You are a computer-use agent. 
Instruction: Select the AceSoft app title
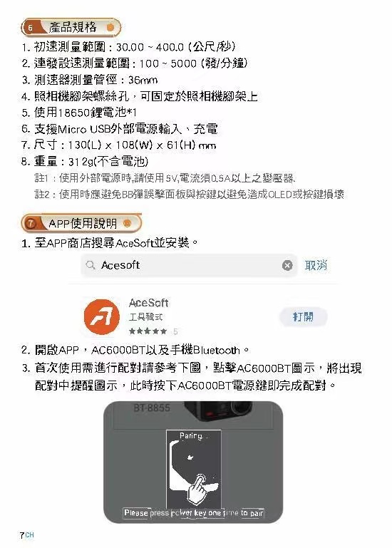click(x=149, y=303)
